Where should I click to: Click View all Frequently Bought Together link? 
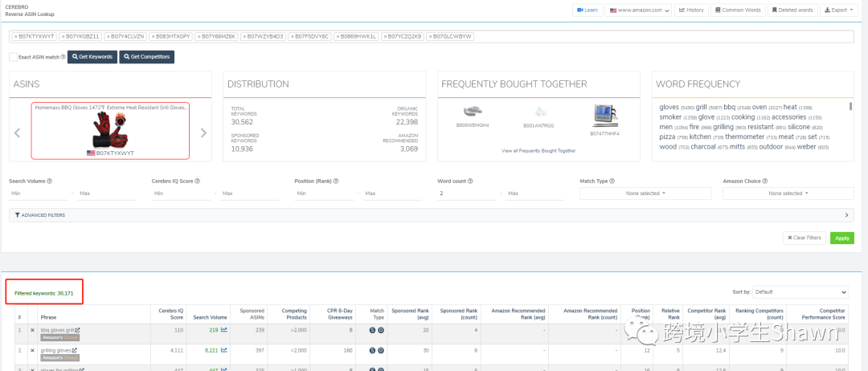(538, 150)
